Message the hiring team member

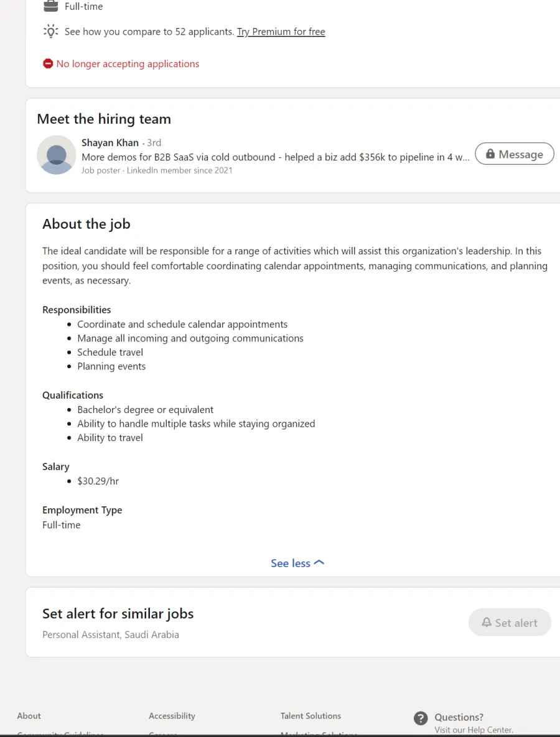[x=515, y=154]
